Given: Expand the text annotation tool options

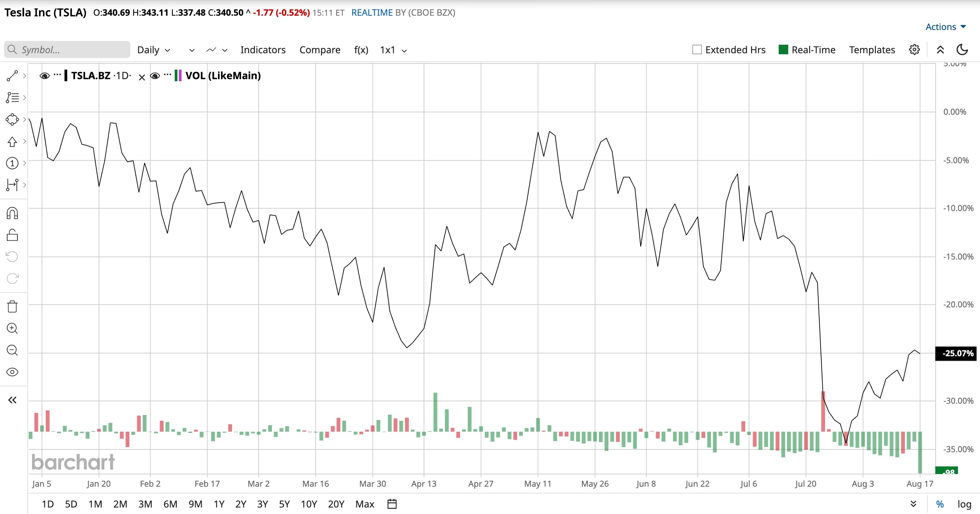Looking at the screenshot, I should 24,98.
